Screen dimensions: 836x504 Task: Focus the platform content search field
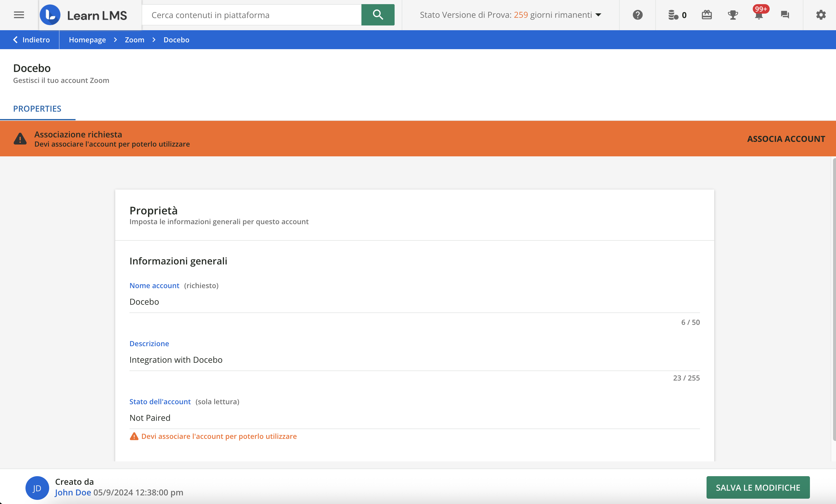coord(252,15)
